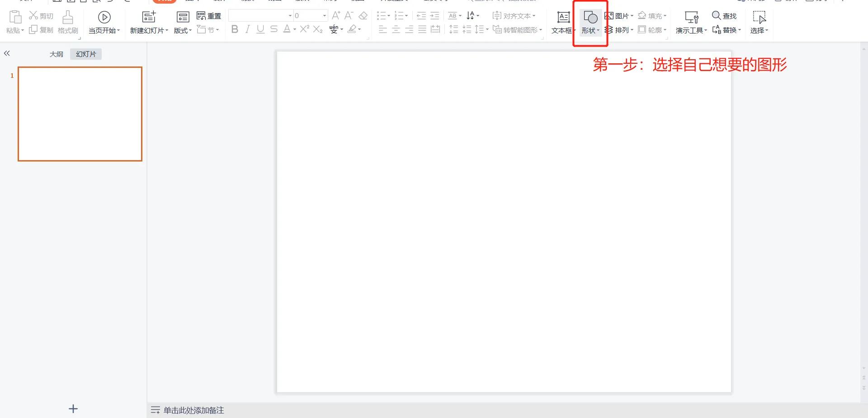The image size is (868, 418).
Task: Switch to the Outline (大纲) tab
Action: [x=56, y=53]
